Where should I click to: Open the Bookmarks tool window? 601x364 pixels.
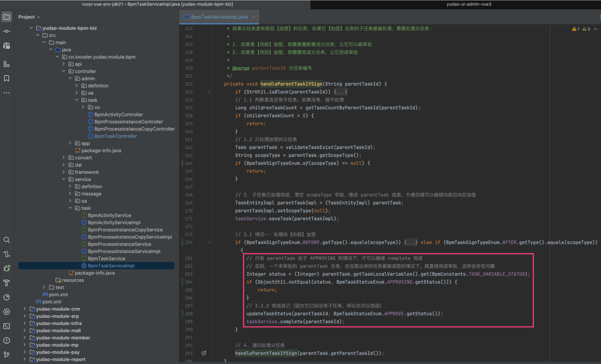click(6, 79)
